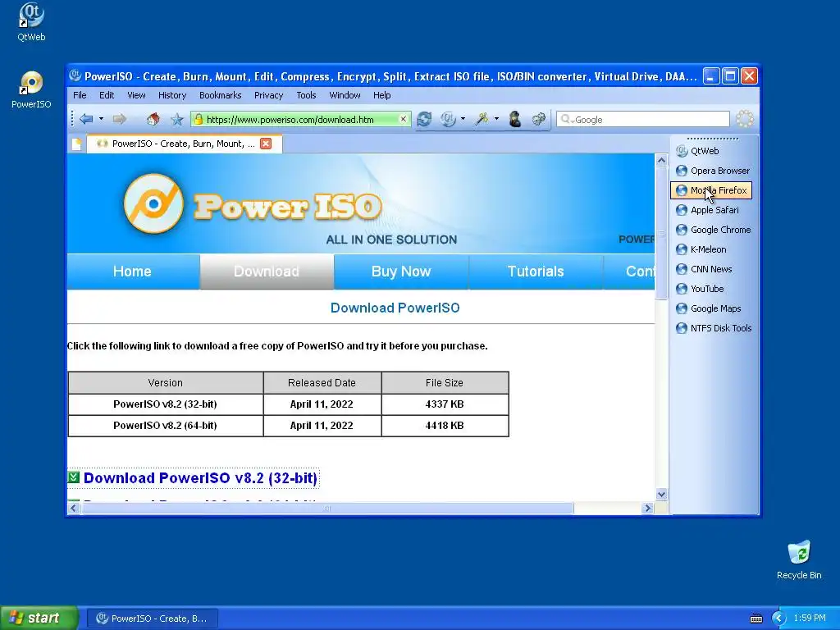
Task: Click the horizontal scrollbar right arrow
Action: [x=648, y=508]
